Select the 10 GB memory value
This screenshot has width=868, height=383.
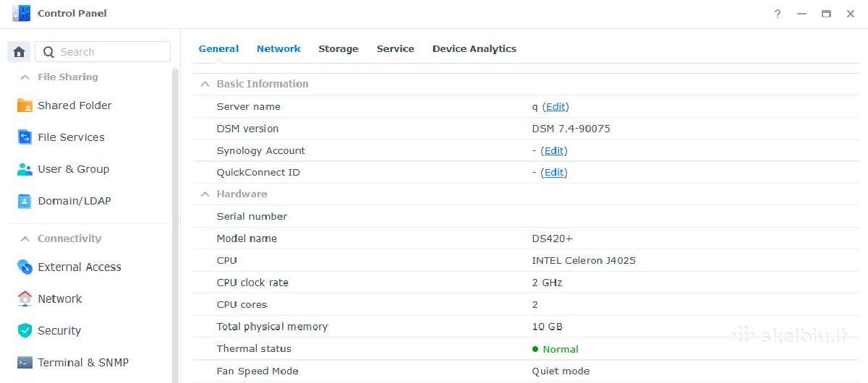tap(547, 327)
